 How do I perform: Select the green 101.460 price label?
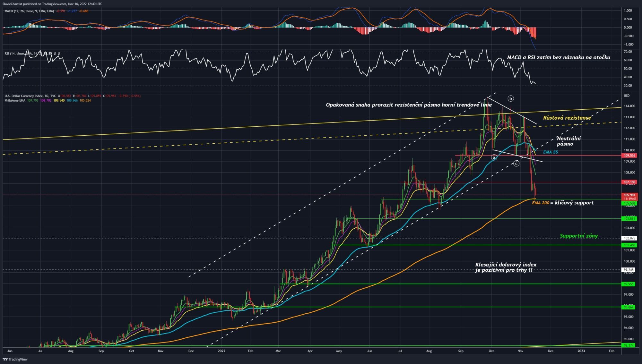(x=629, y=245)
